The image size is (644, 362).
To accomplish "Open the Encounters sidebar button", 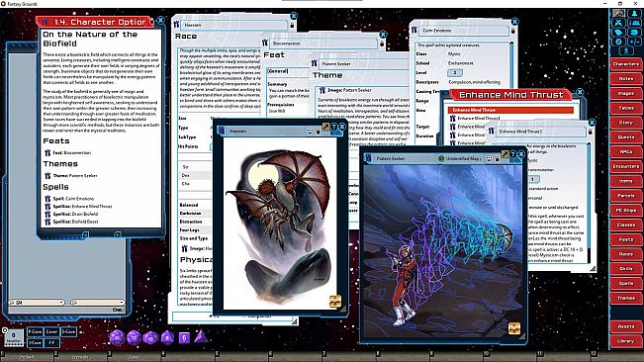I will tap(626, 166).
